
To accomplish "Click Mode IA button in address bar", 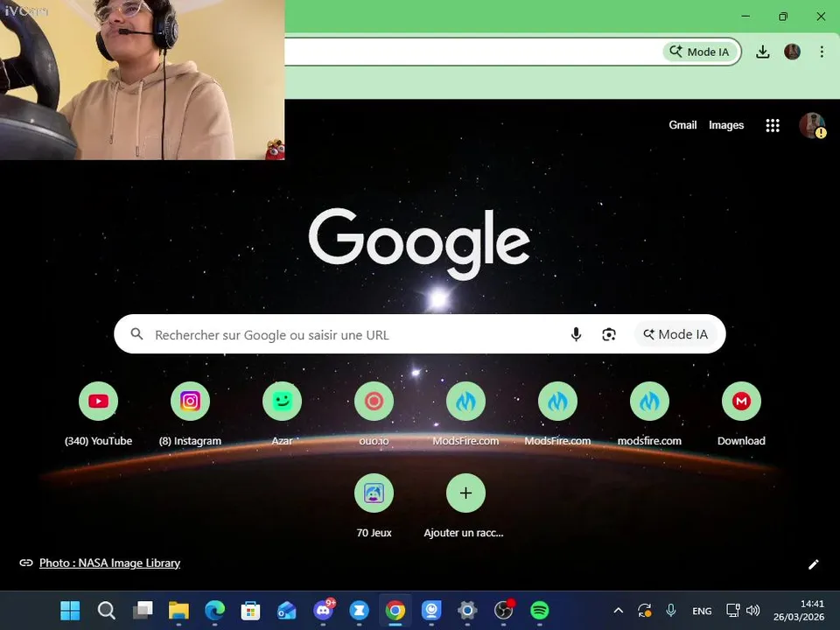I will 700,52.
